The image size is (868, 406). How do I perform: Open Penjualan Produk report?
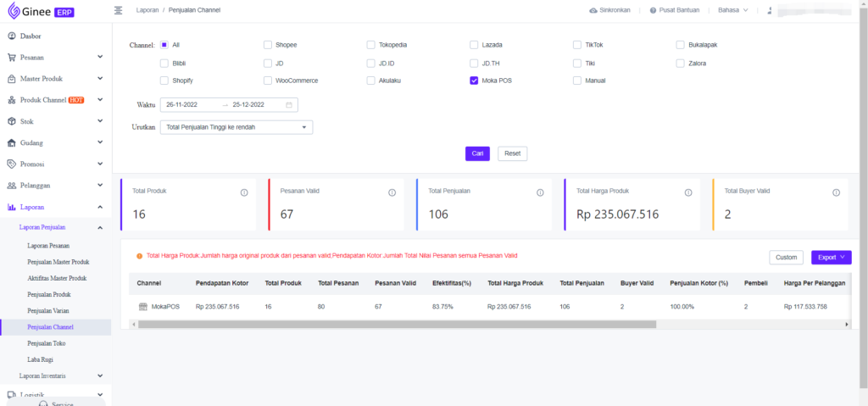click(x=48, y=295)
